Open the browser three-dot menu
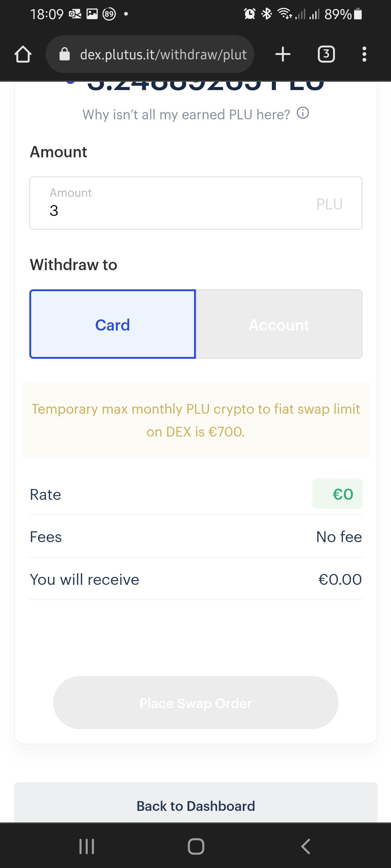Viewport: 391px width, 868px height. click(x=364, y=54)
